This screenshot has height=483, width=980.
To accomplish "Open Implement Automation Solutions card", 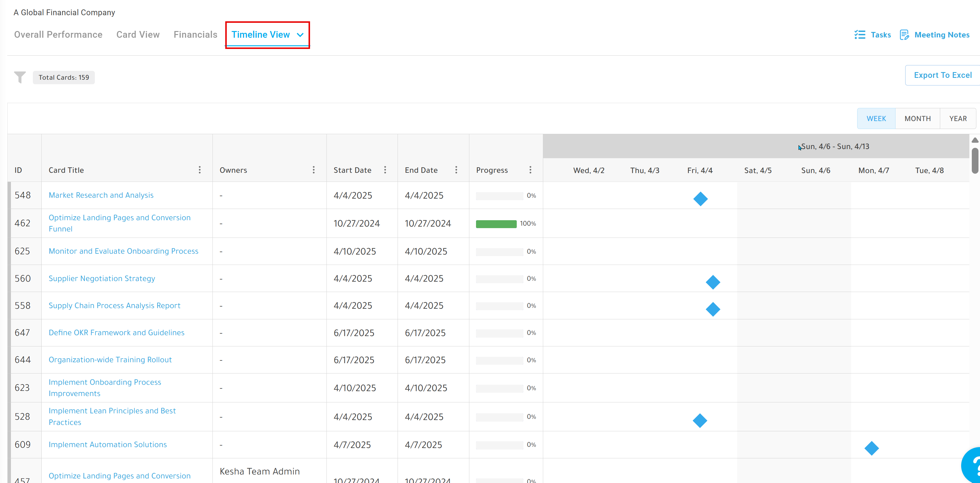I will 108,444.
